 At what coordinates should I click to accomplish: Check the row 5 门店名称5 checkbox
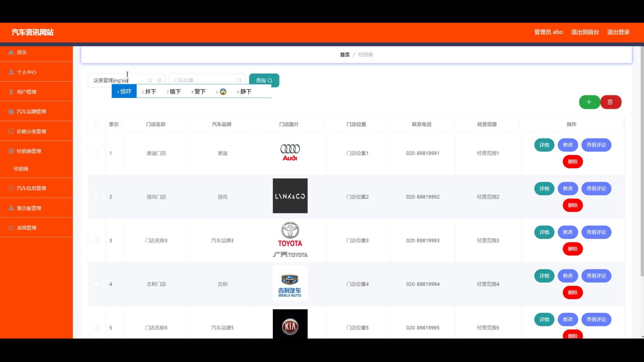click(x=96, y=327)
